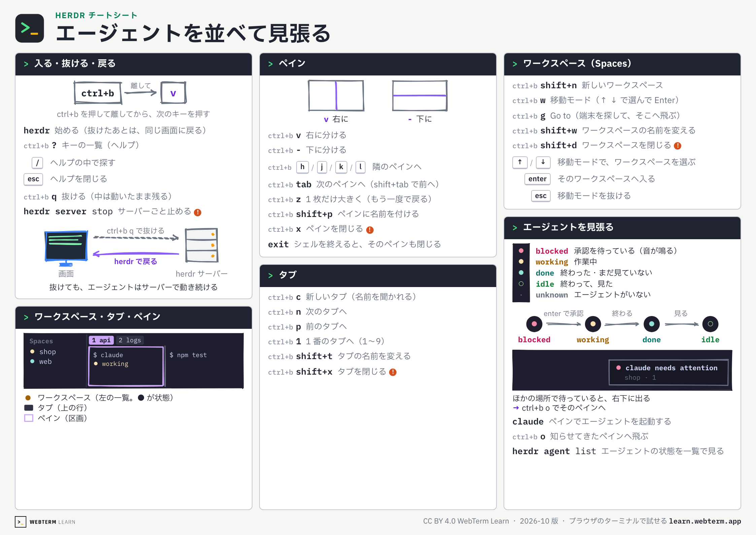Click the idle state circle in the flow diagram

(710, 324)
